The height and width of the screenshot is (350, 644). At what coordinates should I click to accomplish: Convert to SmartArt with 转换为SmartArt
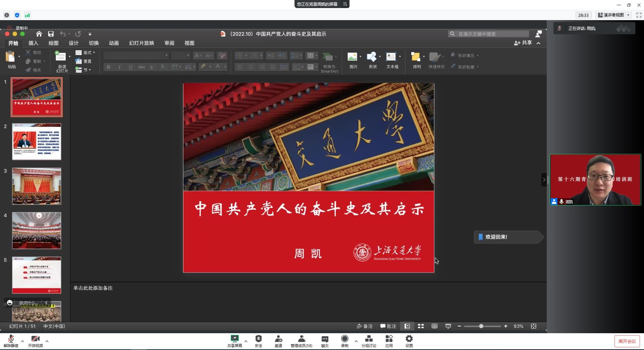click(x=329, y=62)
